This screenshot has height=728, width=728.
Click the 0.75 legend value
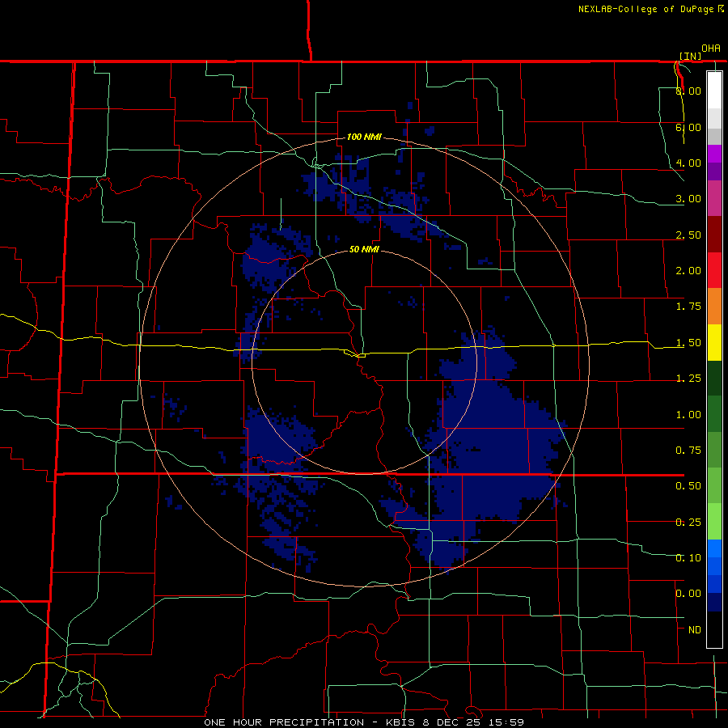(x=688, y=451)
